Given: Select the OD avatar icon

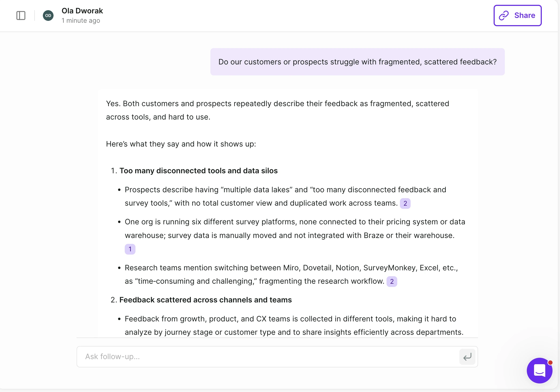Looking at the screenshot, I should 48,15.
